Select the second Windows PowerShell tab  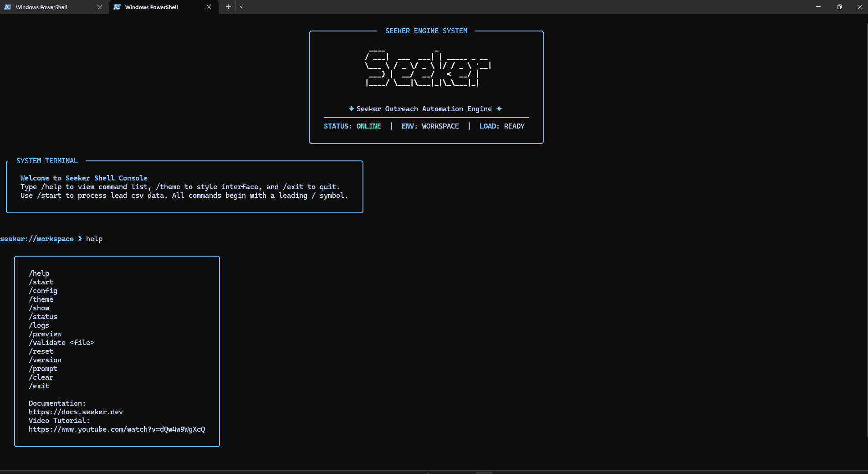tap(163, 7)
